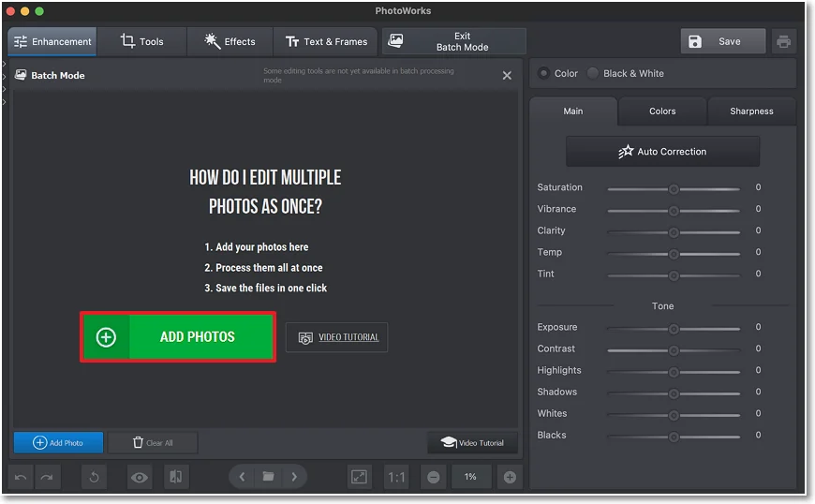Go to previous photo arrow
815x504 pixels.
click(242, 477)
